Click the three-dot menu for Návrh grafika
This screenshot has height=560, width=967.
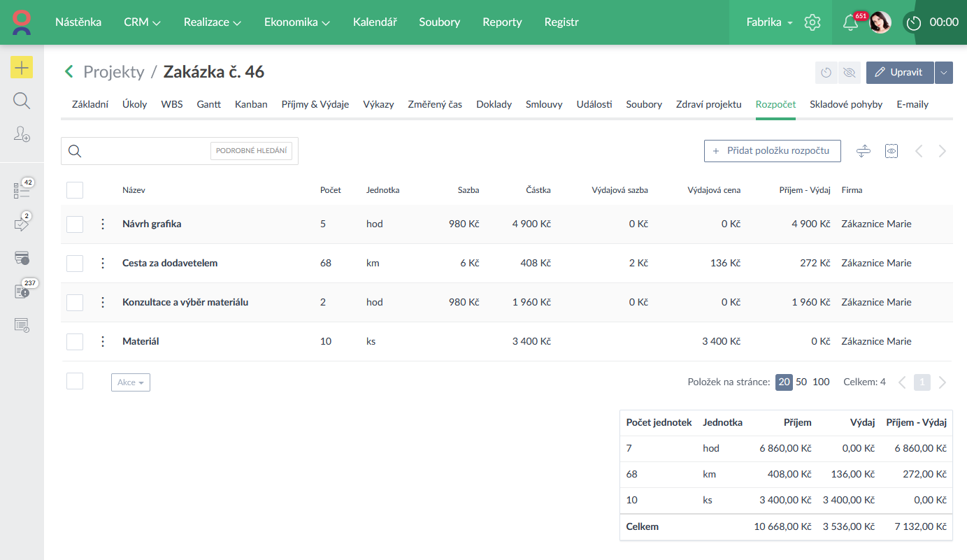[x=103, y=224]
